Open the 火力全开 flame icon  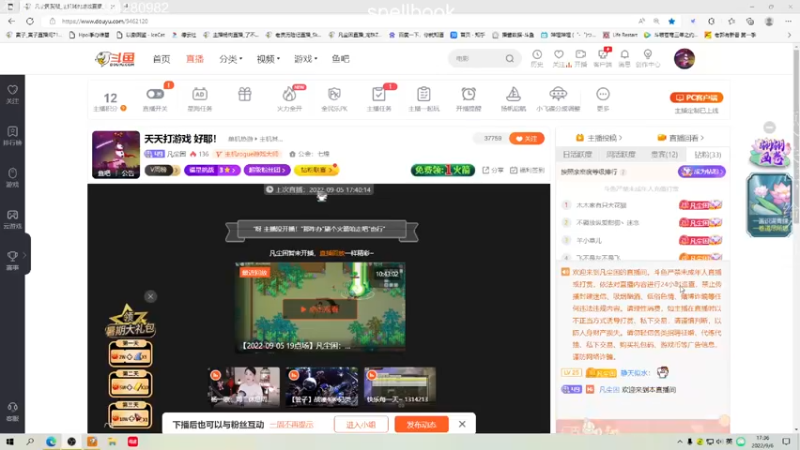289,94
